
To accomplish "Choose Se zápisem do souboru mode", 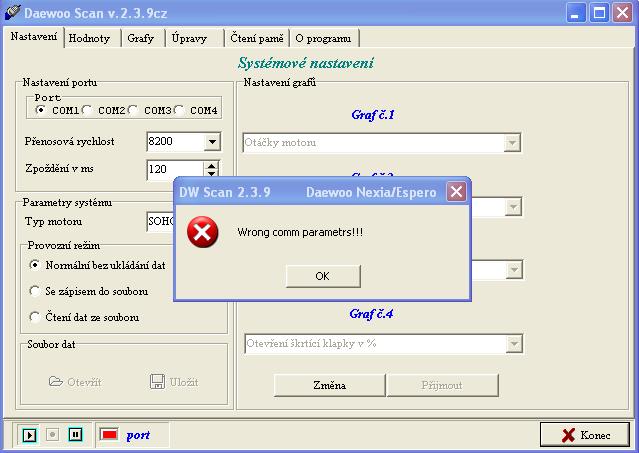I will (35, 291).
